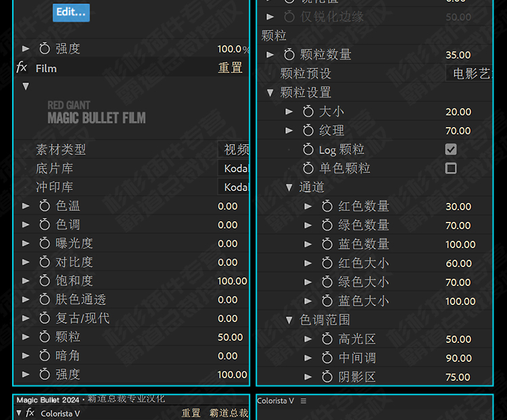
Task: Click the 颗粒 value 50.00 in Film
Action: (231, 337)
